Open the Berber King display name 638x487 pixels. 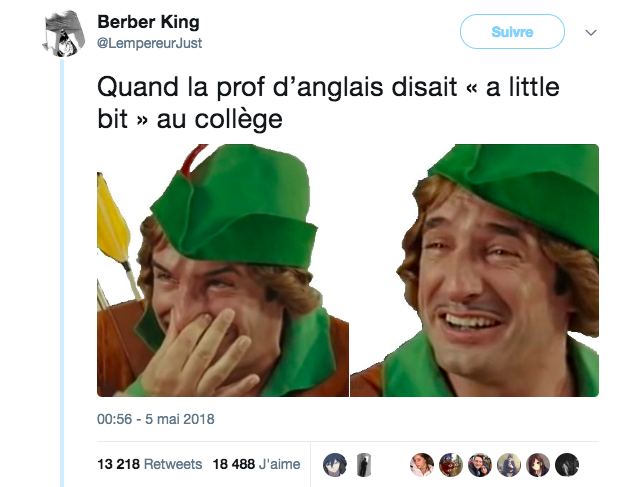click(x=149, y=22)
